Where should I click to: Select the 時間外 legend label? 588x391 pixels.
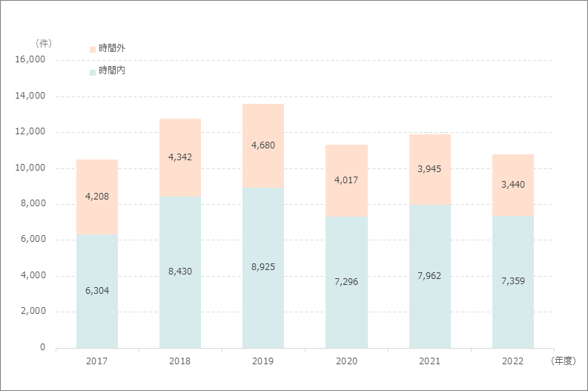112,48
